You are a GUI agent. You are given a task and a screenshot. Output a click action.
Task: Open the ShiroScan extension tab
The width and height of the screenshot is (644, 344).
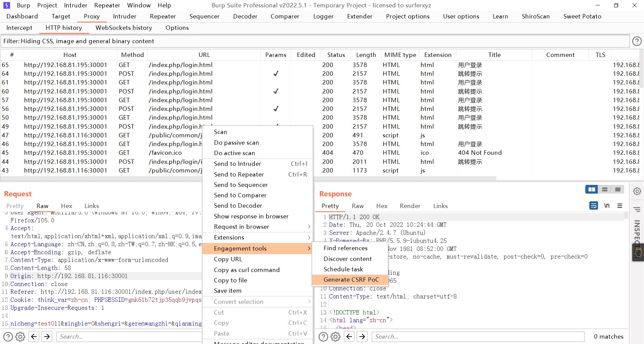point(536,16)
